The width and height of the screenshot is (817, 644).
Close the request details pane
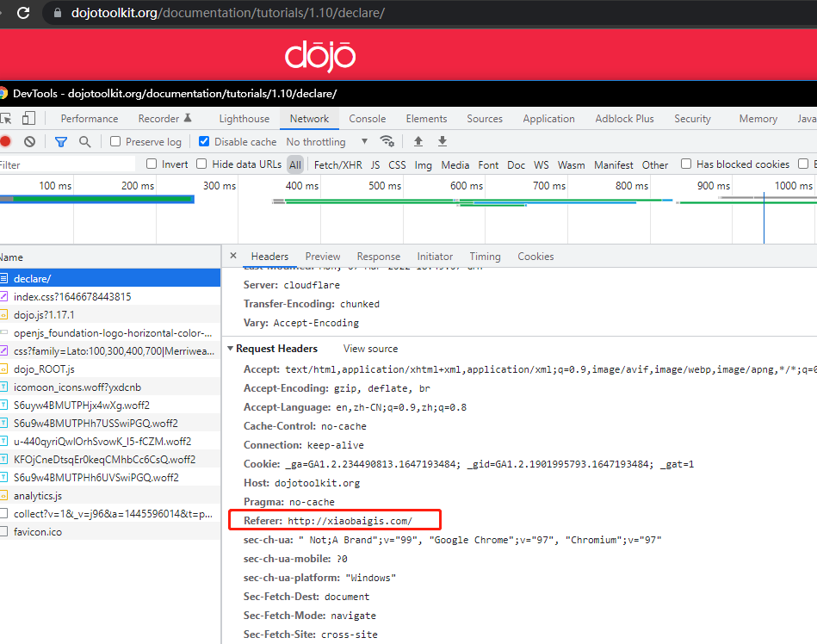click(x=233, y=256)
